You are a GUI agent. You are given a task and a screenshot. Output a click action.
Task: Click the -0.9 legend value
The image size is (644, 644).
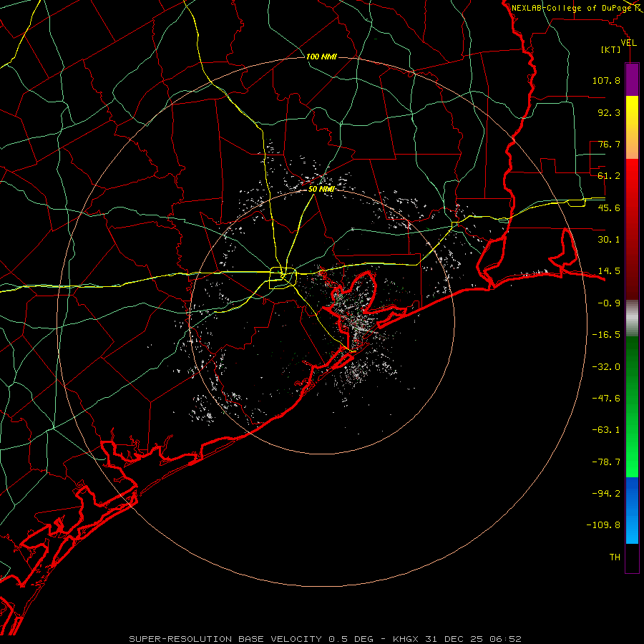point(609,303)
